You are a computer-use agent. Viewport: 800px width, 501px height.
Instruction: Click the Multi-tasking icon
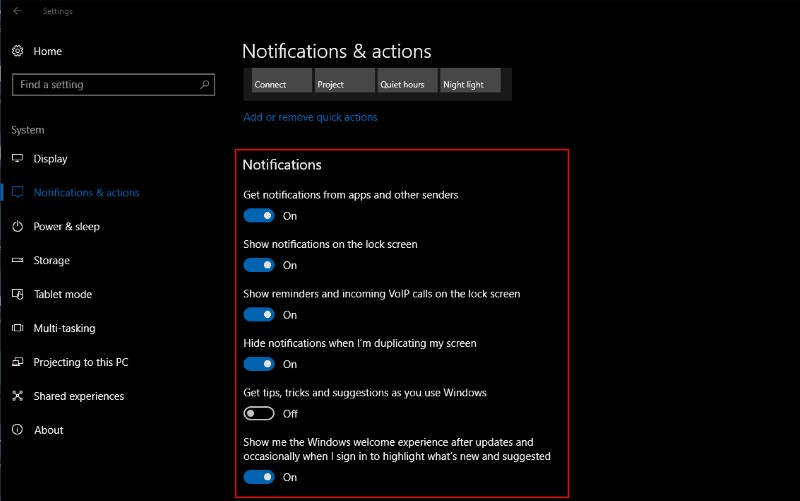tap(17, 328)
